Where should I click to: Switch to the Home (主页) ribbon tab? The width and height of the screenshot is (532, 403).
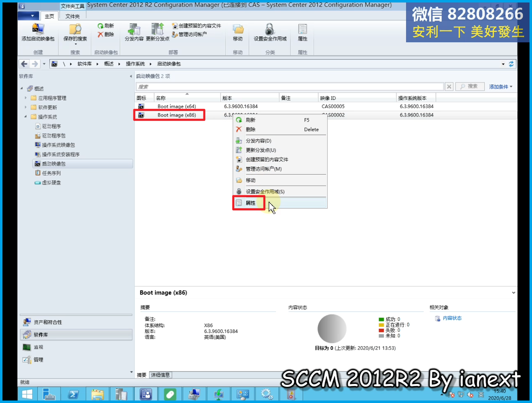coord(50,16)
